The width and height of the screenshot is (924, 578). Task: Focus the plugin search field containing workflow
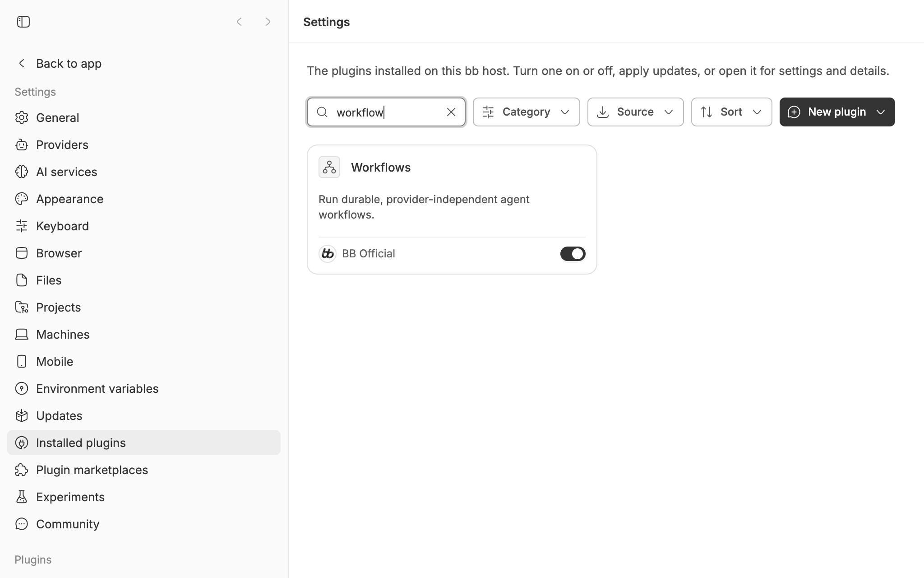tap(386, 112)
